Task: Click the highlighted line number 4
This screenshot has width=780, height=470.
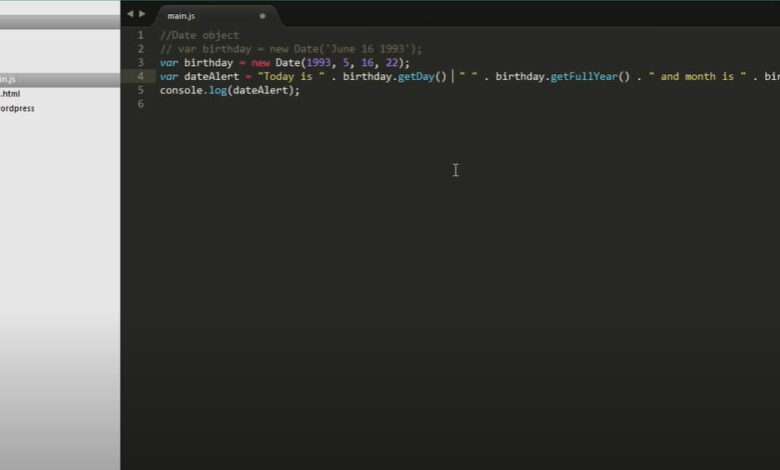Action: [140, 76]
